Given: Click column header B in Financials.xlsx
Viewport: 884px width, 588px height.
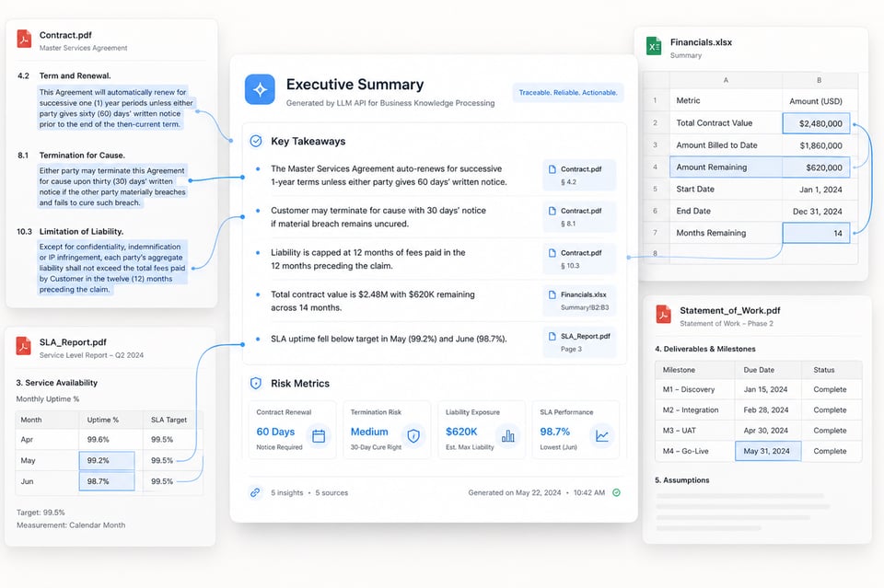Looking at the screenshot, I should 820,81.
